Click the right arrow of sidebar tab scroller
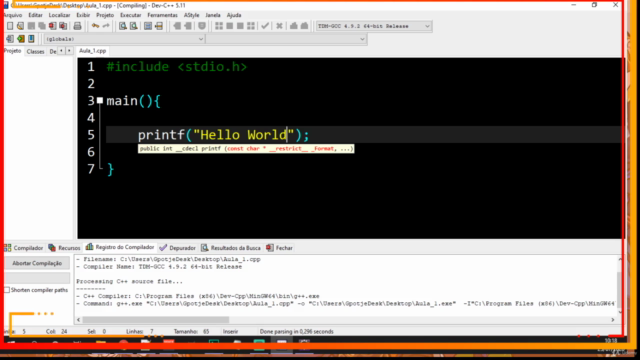 (x=69, y=51)
